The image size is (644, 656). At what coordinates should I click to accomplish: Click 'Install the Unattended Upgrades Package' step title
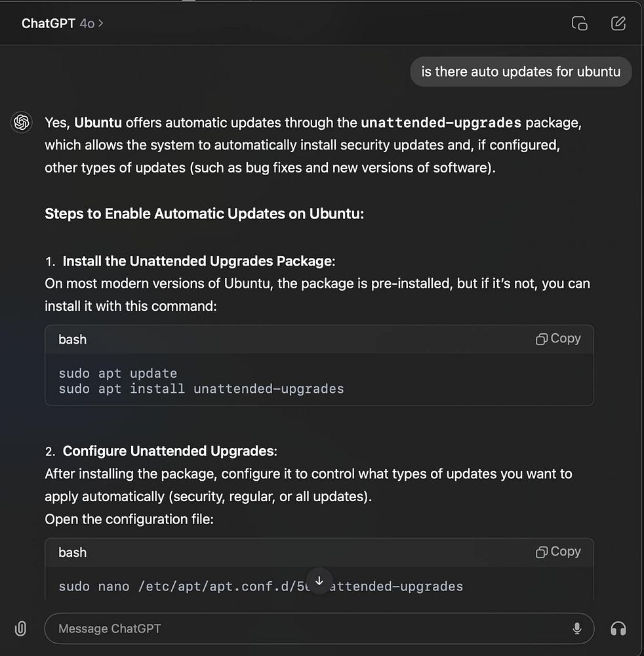(197, 261)
